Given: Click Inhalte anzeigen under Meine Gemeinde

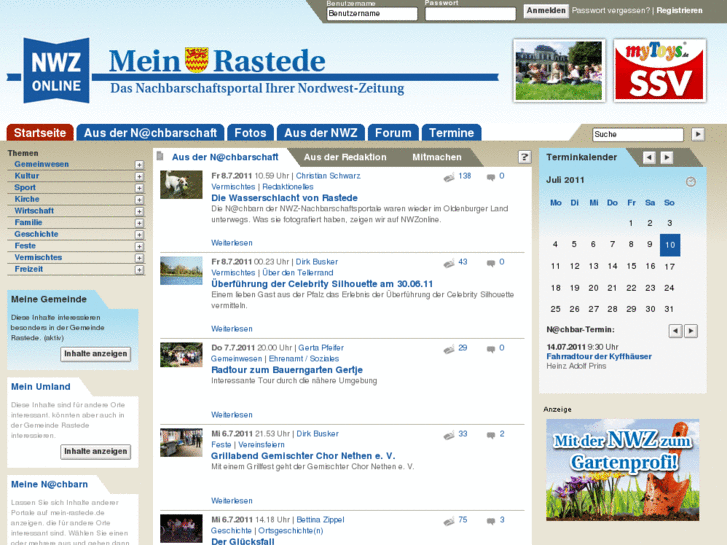Looking at the screenshot, I should [96, 354].
